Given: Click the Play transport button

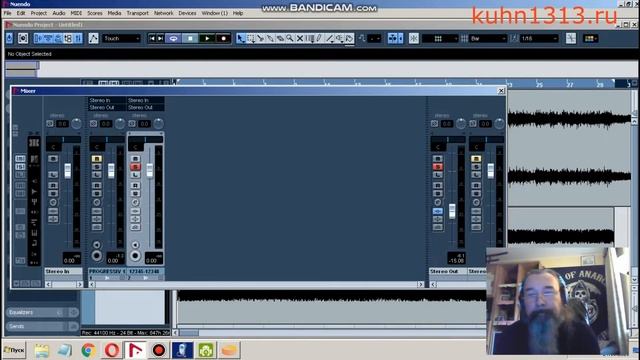Looking at the screenshot, I should (x=207, y=38).
